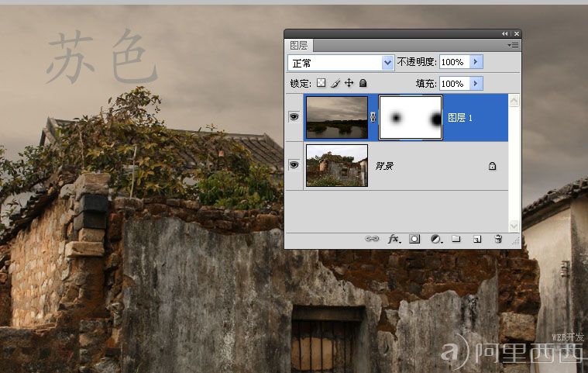Select the 图层 tab

click(x=299, y=46)
